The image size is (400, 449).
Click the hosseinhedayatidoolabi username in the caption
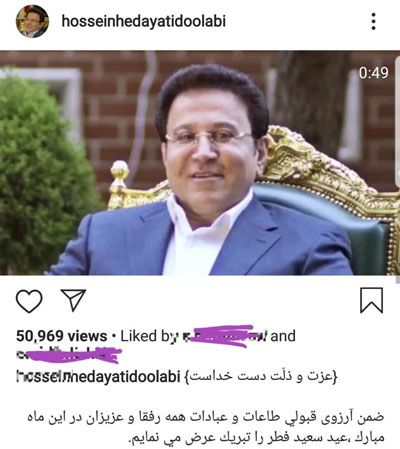98,377
